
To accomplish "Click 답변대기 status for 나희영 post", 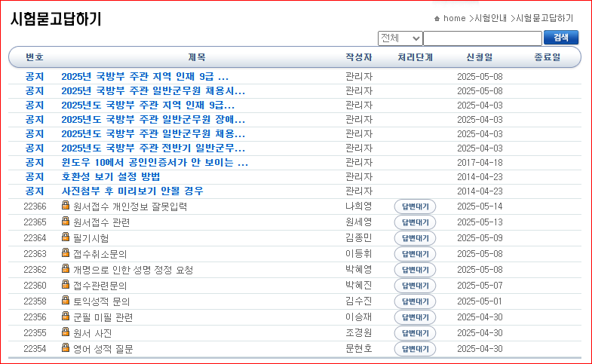I will [x=415, y=206].
